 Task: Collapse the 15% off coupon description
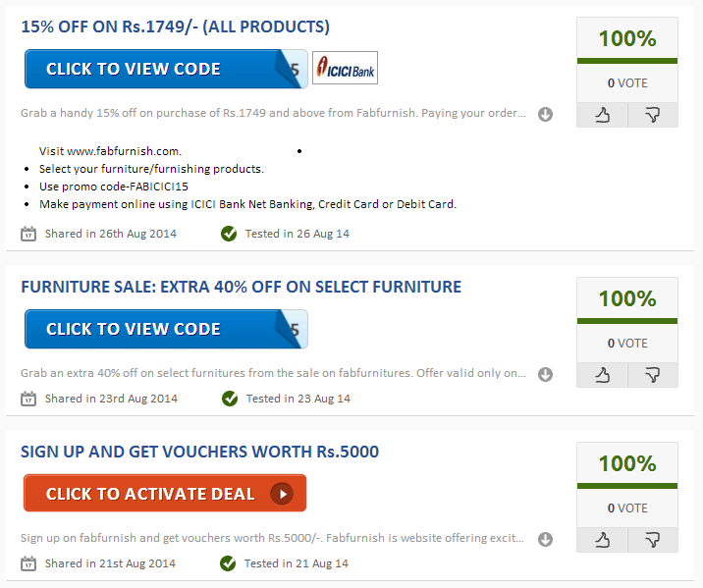click(546, 114)
